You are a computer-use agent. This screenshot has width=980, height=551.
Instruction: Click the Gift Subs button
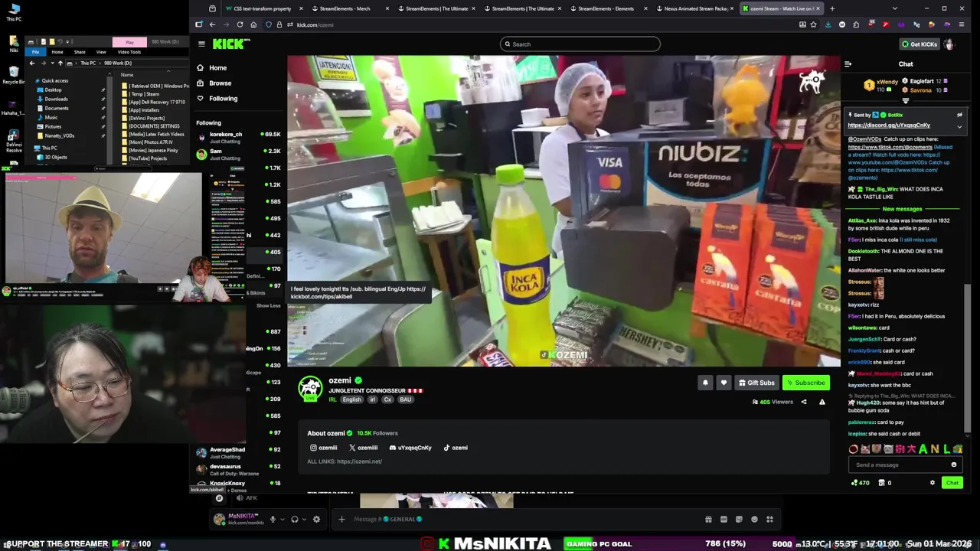tap(756, 383)
